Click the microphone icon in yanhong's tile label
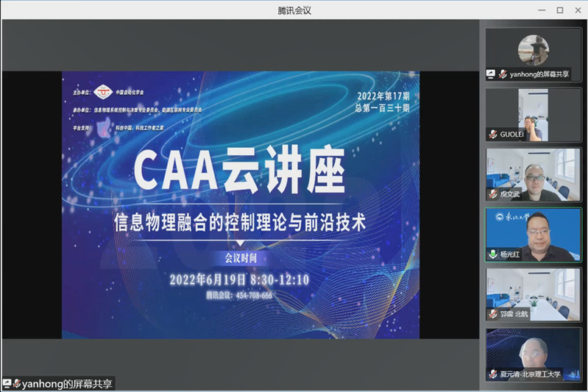588x392 pixels. tap(503, 74)
